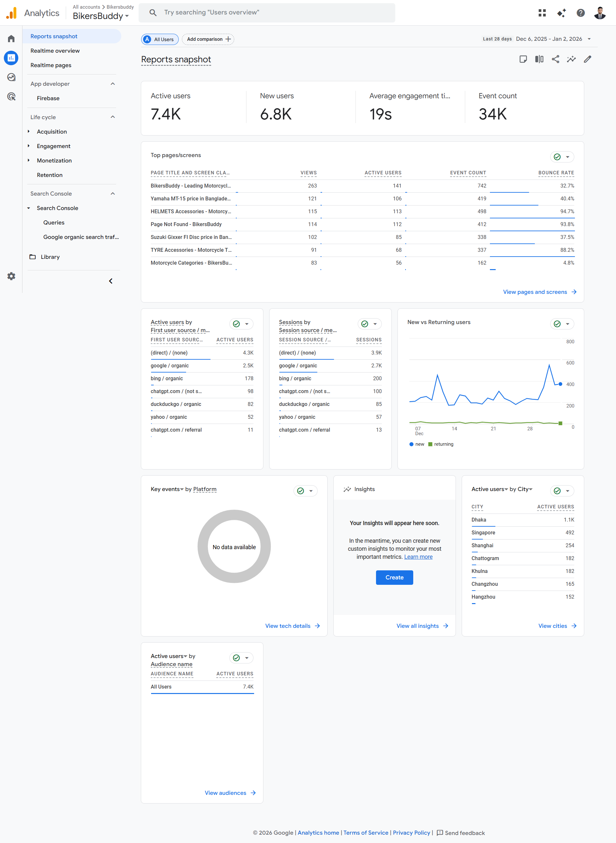Click the returning legend green swatch
This screenshot has width=616, height=843.
click(430, 444)
